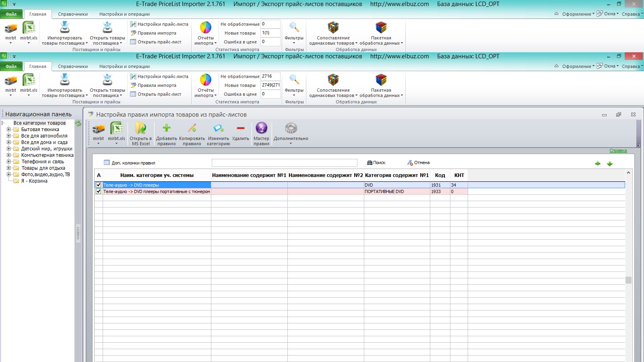Click Не обработанные value 2716 field

(x=270, y=76)
